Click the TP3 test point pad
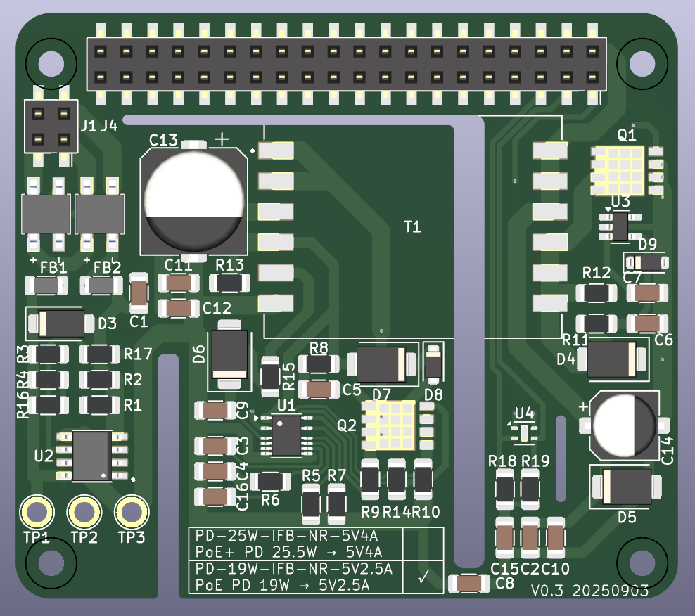 [132, 512]
